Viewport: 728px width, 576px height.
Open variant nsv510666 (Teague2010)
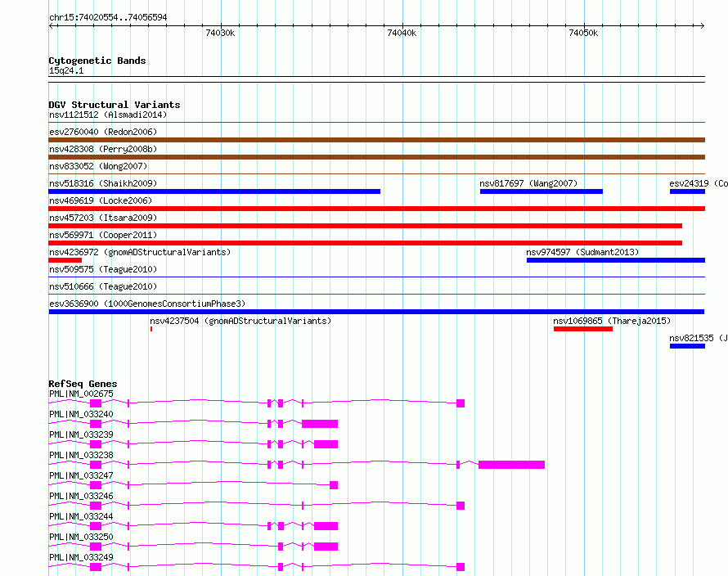point(103,286)
